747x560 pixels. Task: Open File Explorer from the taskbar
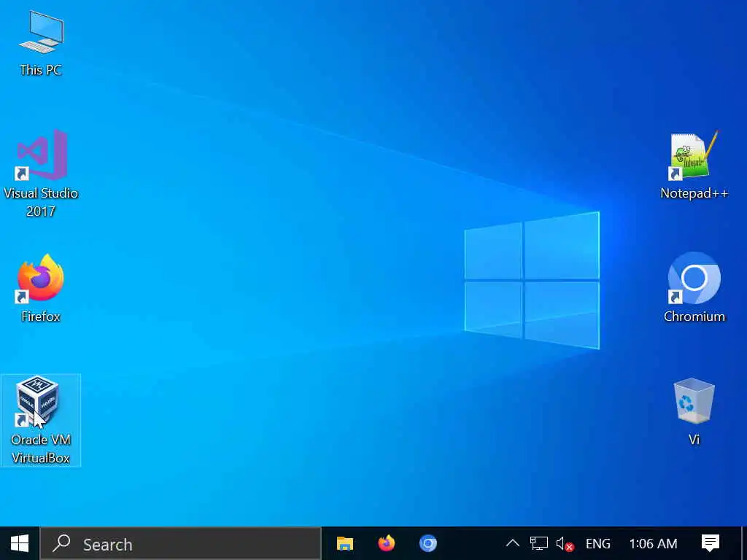(344, 543)
